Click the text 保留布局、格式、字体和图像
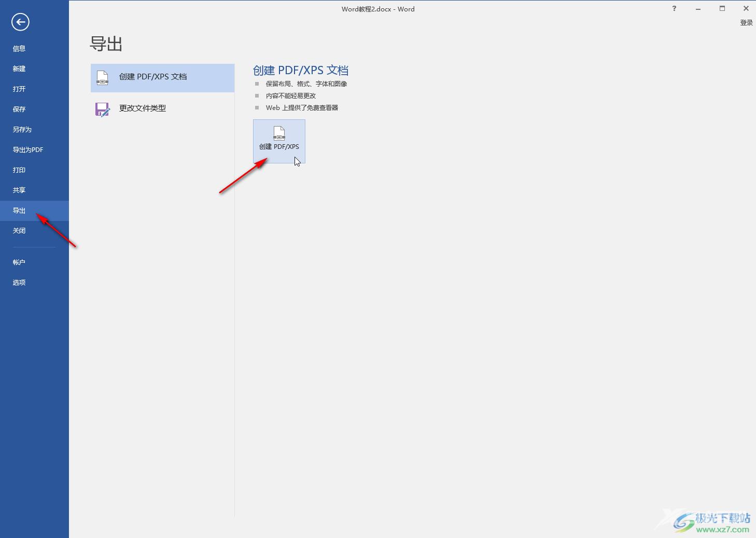Screen dimensions: 756x538 point(306,84)
